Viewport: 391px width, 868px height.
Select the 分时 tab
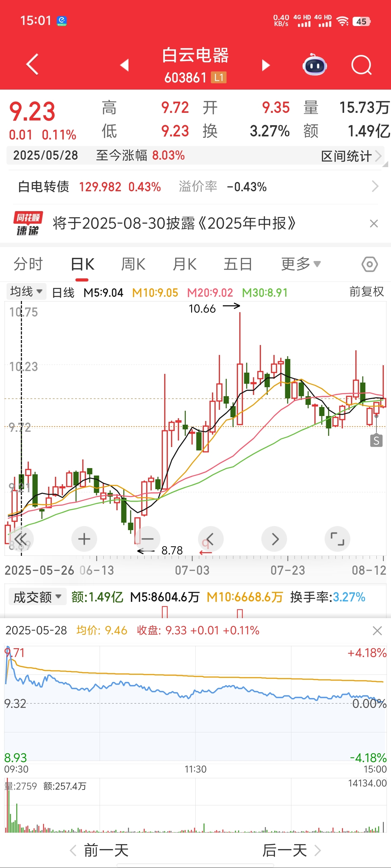click(28, 264)
